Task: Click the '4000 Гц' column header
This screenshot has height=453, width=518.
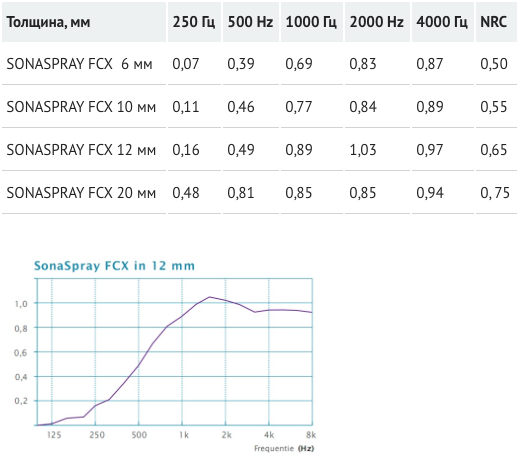Action: coord(442,22)
